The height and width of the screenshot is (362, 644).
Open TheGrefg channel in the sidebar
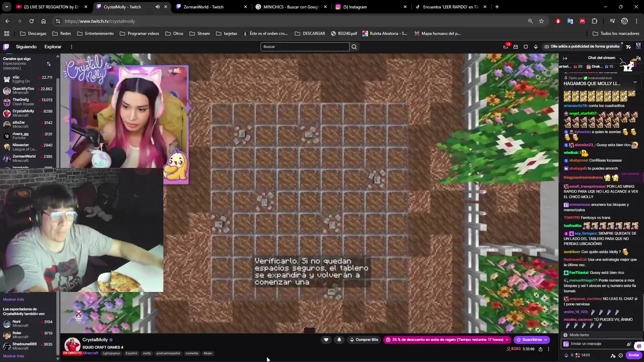coord(28,102)
